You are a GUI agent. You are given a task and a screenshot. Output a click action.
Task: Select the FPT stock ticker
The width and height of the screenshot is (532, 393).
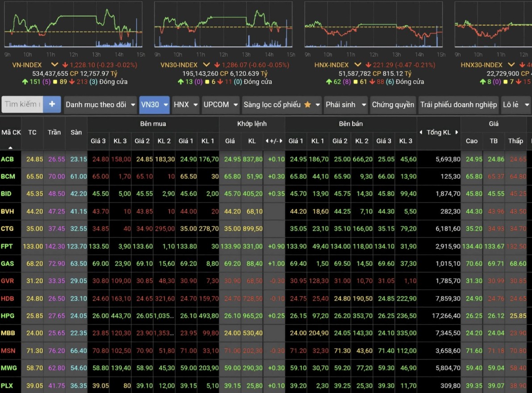pos(7,246)
